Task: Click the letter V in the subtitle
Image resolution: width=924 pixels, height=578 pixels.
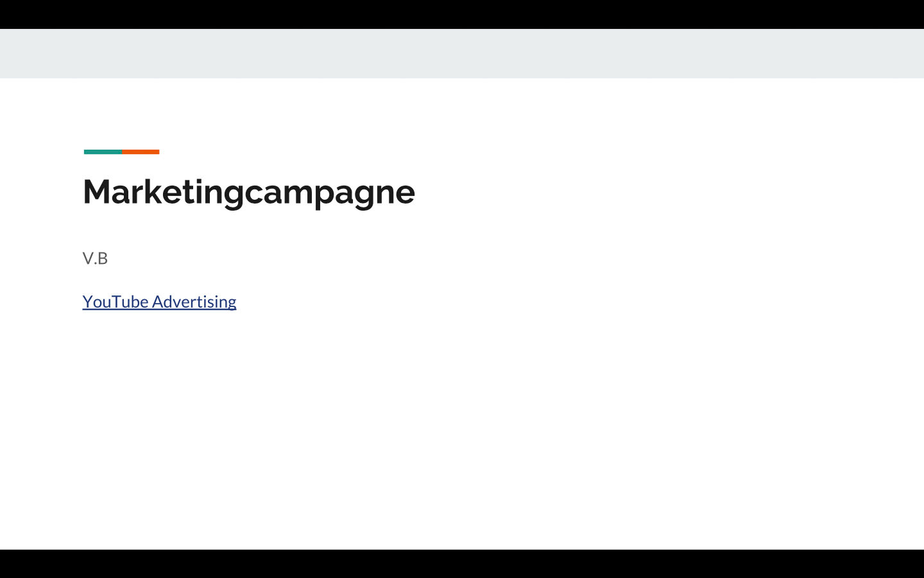Action: point(88,258)
